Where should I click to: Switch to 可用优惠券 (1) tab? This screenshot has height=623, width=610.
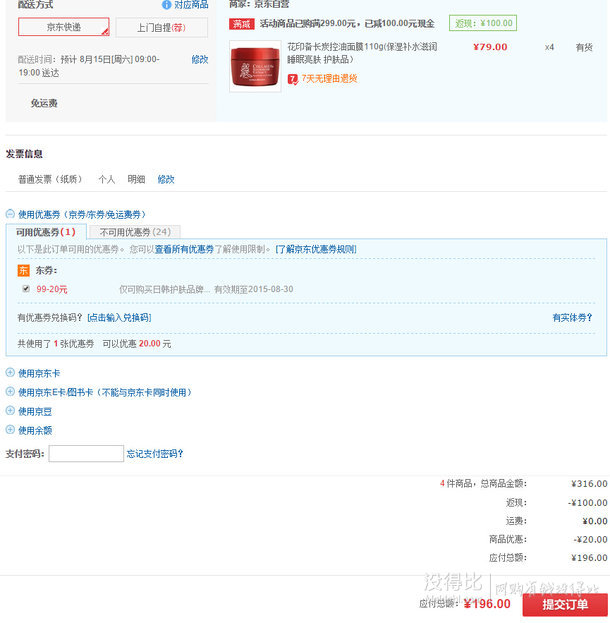click(x=46, y=232)
